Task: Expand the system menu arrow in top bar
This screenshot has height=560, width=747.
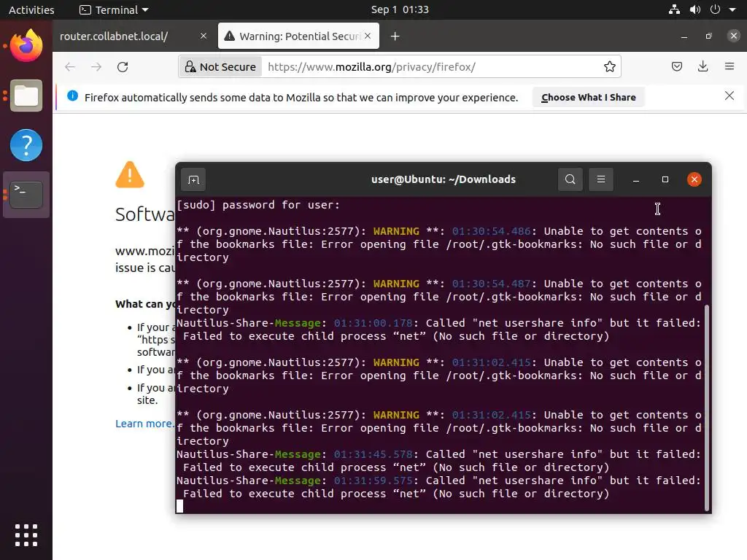Action: [x=732, y=9]
